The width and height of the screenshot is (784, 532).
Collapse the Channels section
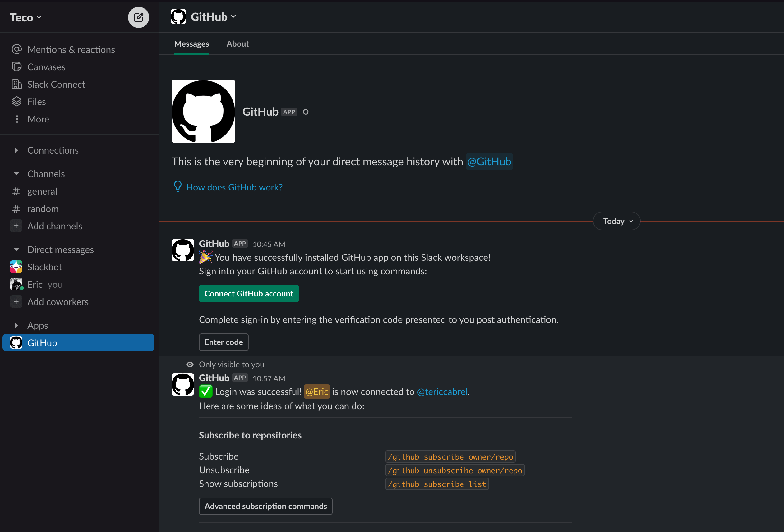pyautogui.click(x=17, y=173)
